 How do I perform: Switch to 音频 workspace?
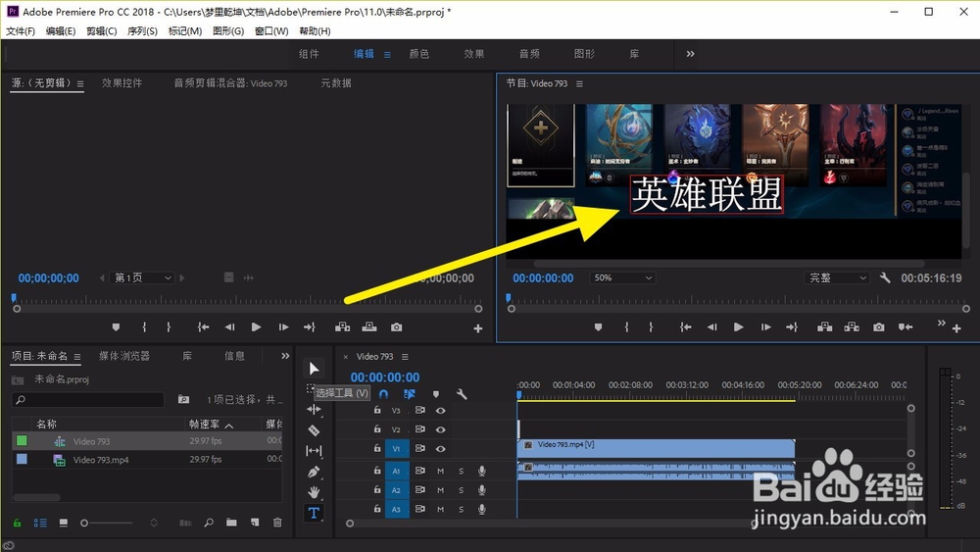(x=529, y=54)
